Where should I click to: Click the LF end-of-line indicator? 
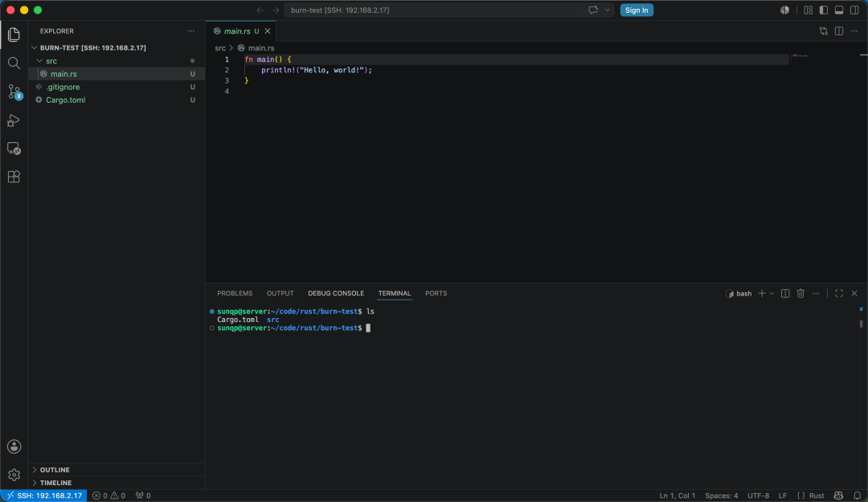coord(783,496)
